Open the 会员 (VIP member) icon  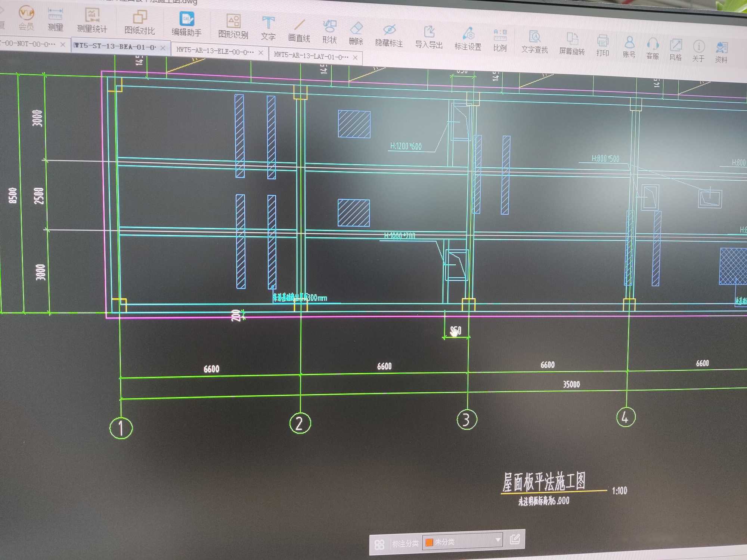click(27, 18)
